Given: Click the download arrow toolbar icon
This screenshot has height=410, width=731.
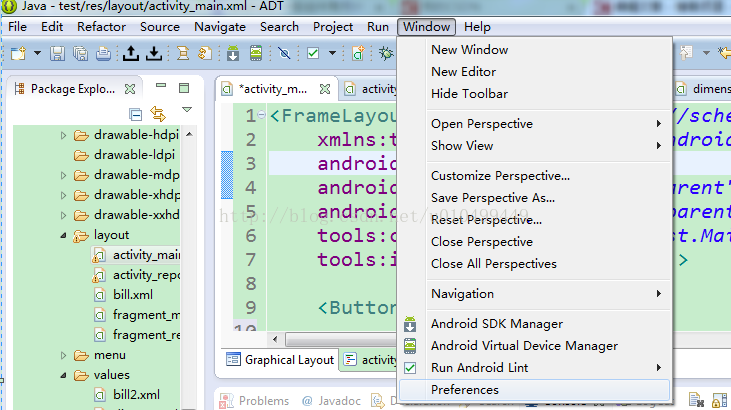Looking at the screenshot, I should tap(154, 53).
